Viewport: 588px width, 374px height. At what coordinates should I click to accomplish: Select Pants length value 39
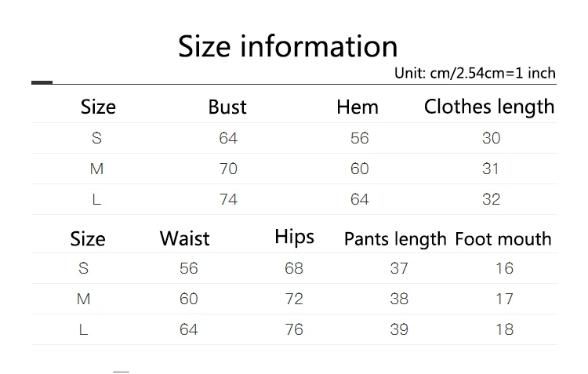point(398,329)
